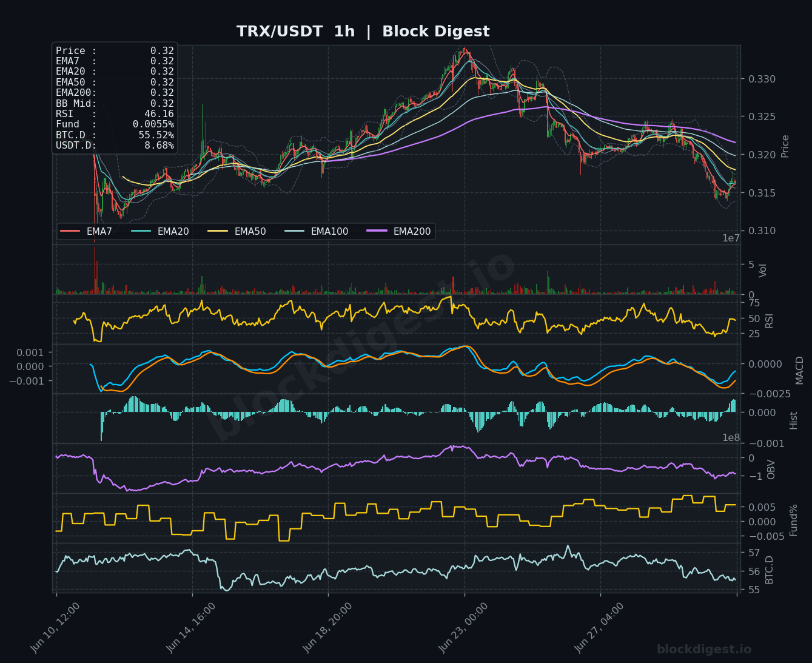Click the 0.310 price tick
The height and width of the screenshot is (663, 812).
coord(762,231)
